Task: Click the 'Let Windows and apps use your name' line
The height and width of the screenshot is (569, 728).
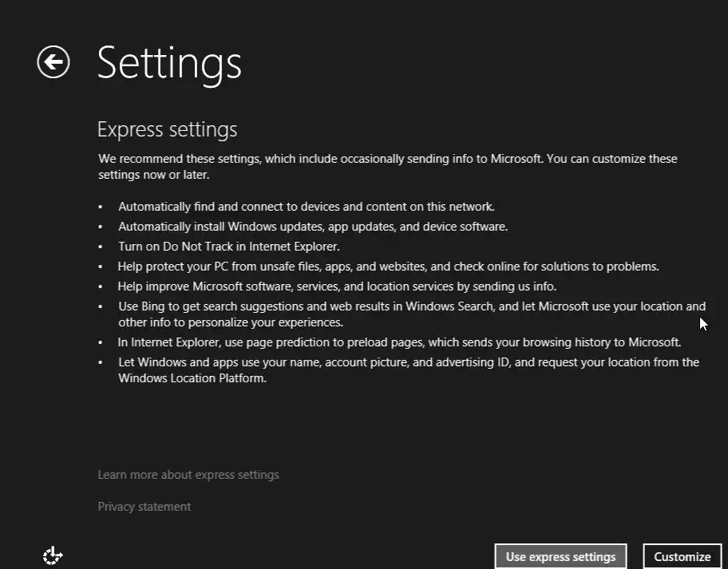Action: pos(409,362)
